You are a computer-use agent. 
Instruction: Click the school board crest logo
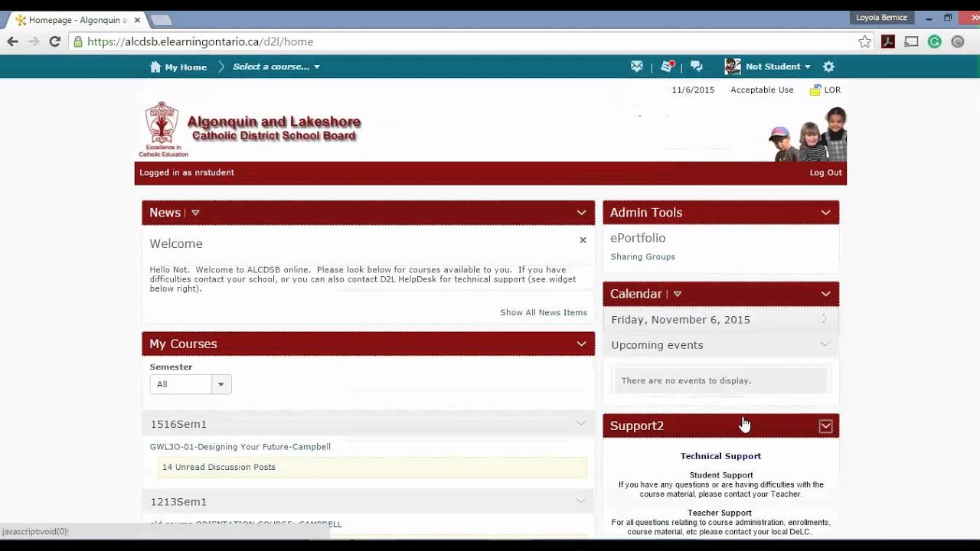(162, 124)
